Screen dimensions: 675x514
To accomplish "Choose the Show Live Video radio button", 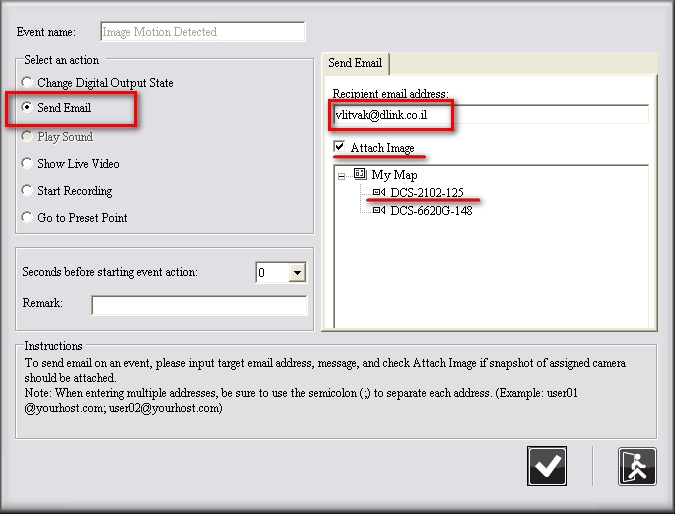I will pyautogui.click(x=27, y=164).
